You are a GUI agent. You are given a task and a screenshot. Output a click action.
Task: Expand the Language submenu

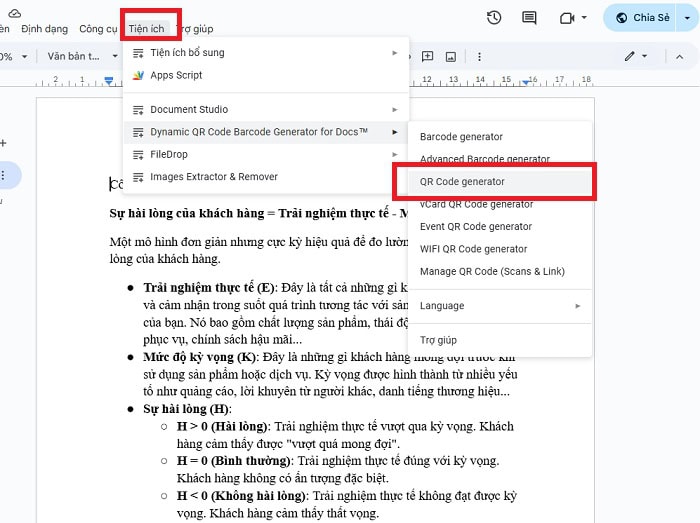[x=500, y=306]
